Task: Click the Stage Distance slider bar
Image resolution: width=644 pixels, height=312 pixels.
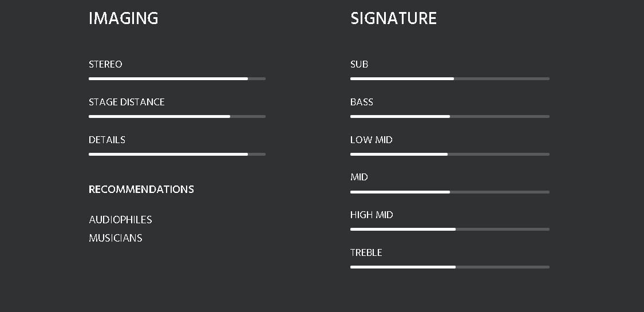Action: [177, 116]
